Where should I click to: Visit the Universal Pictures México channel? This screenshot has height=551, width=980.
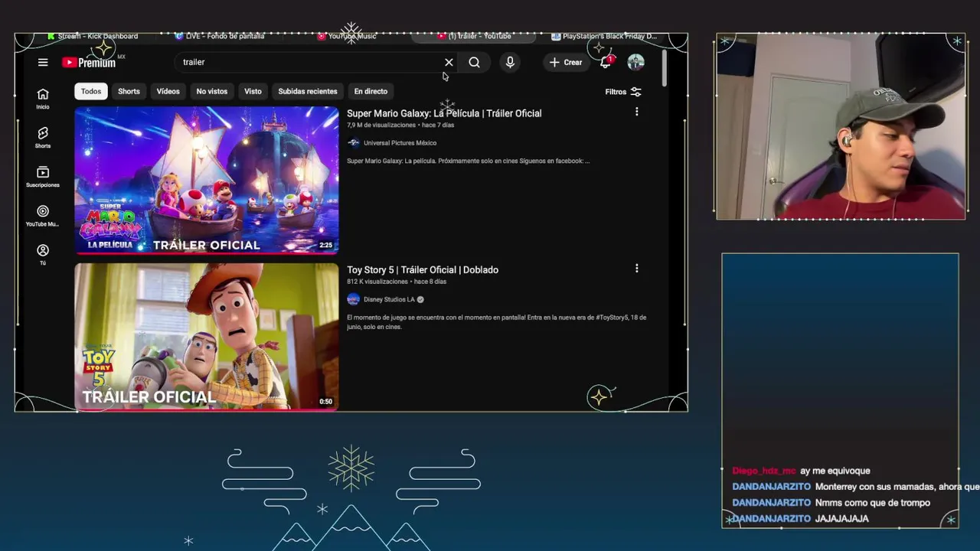tap(400, 143)
